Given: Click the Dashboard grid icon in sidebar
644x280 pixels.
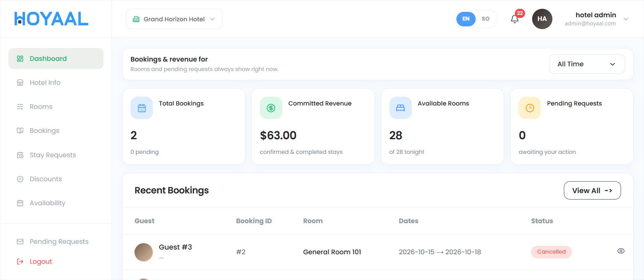Looking at the screenshot, I should (x=20, y=59).
